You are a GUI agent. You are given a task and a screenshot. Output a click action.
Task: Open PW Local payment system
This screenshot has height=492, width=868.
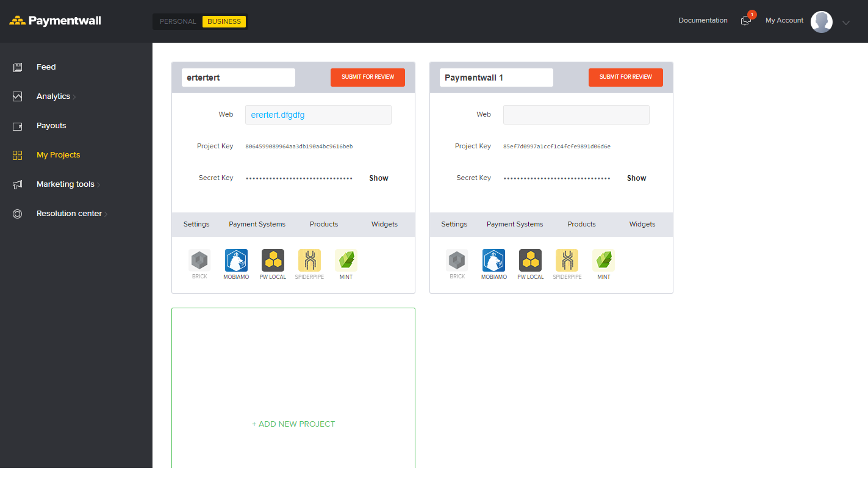click(x=273, y=261)
